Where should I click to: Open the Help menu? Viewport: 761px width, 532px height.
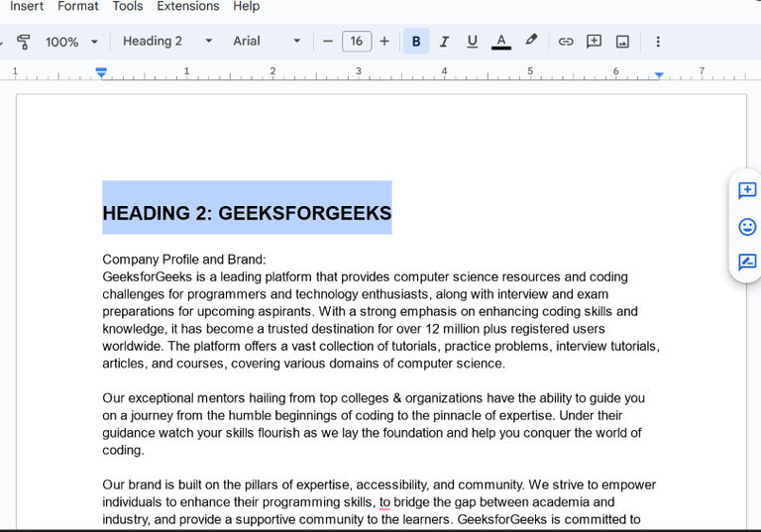[246, 6]
